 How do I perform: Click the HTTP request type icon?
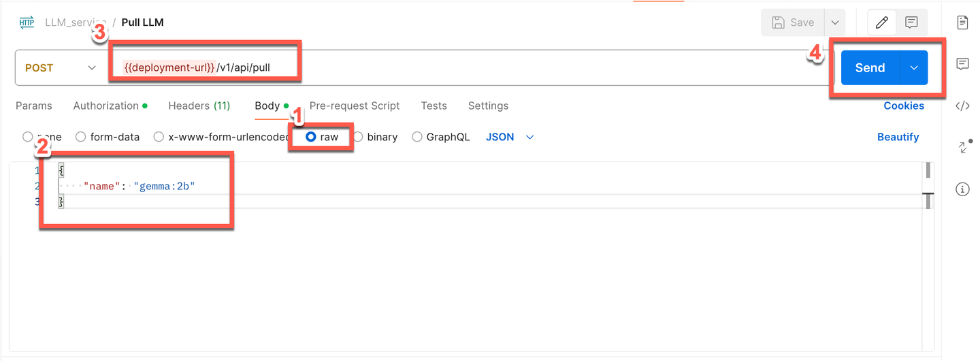27,22
